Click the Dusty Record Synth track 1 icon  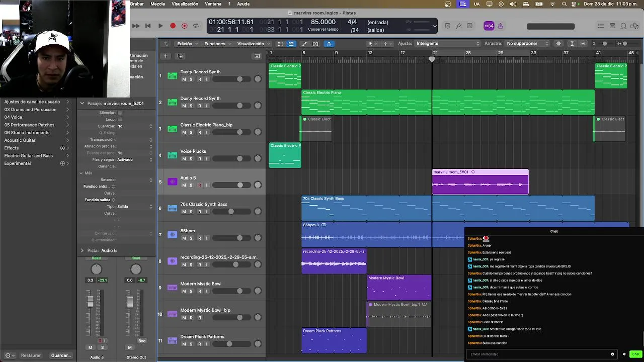click(x=173, y=76)
